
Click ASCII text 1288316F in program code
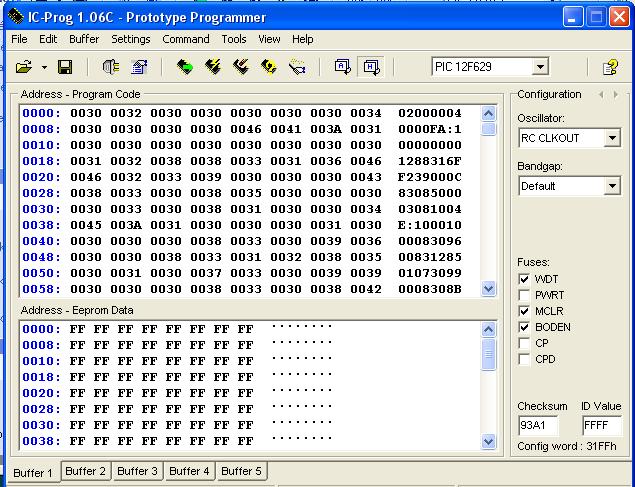coord(430,161)
